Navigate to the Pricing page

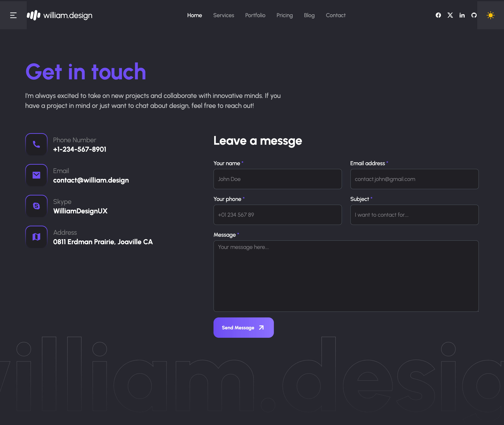pyautogui.click(x=285, y=15)
